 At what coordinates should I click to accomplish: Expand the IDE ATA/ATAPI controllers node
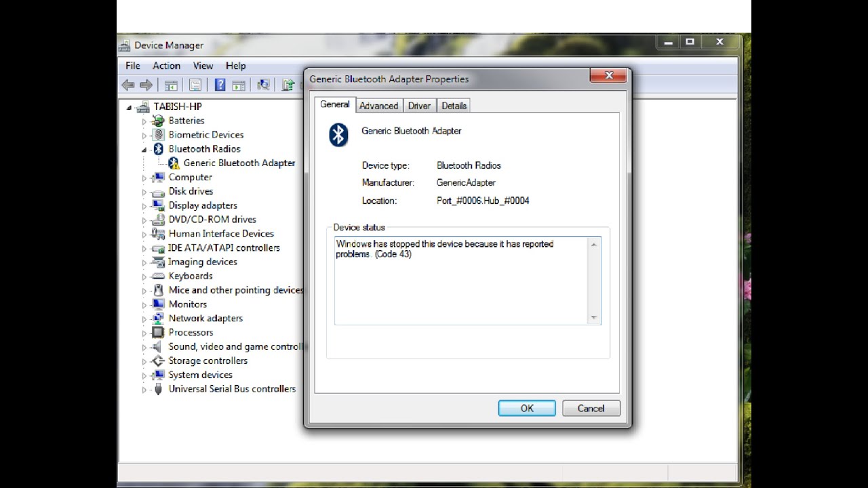[144, 249]
